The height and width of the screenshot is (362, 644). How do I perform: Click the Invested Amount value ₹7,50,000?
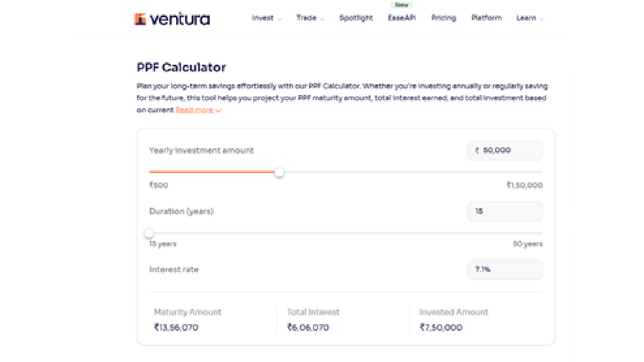(x=441, y=328)
